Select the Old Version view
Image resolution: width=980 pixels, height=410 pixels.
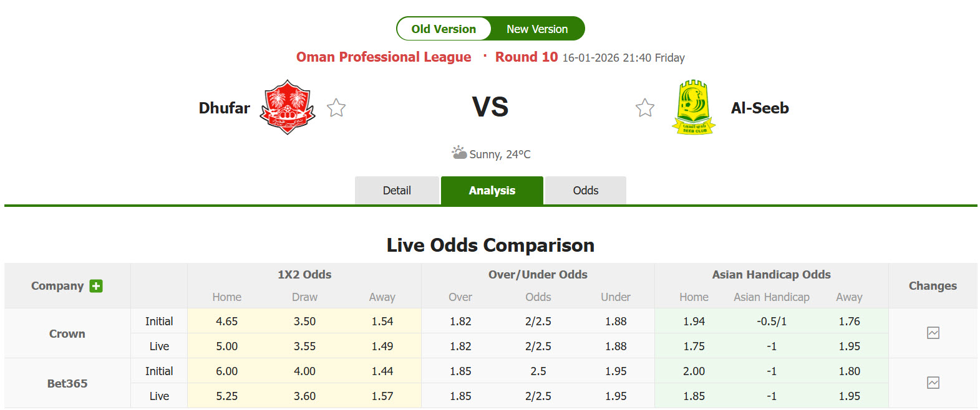pyautogui.click(x=444, y=28)
